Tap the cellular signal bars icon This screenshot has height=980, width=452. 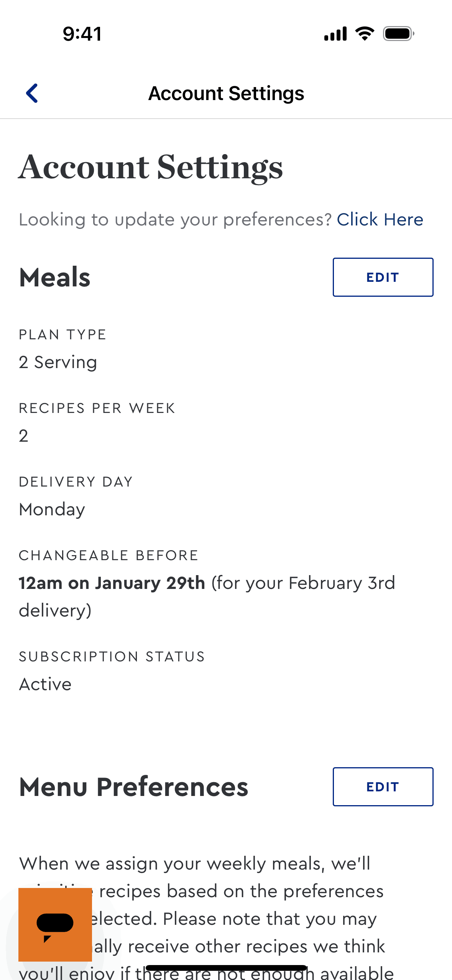335,34
